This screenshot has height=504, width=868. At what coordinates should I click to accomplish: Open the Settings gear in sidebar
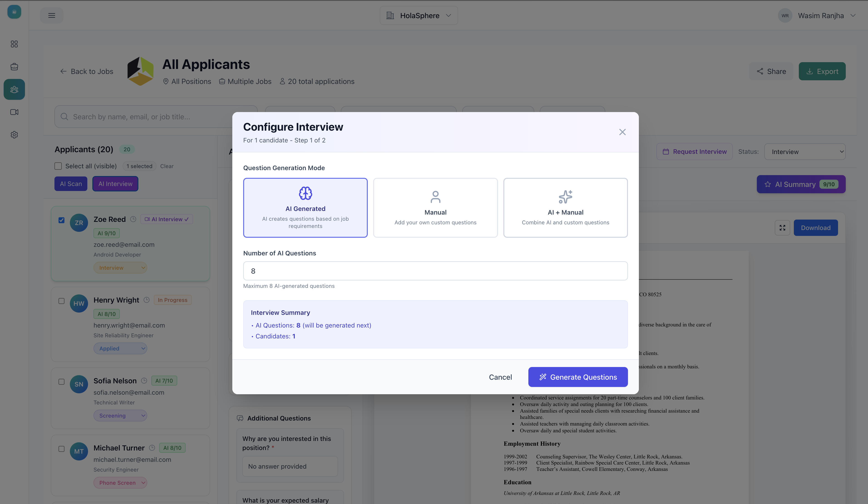click(14, 134)
